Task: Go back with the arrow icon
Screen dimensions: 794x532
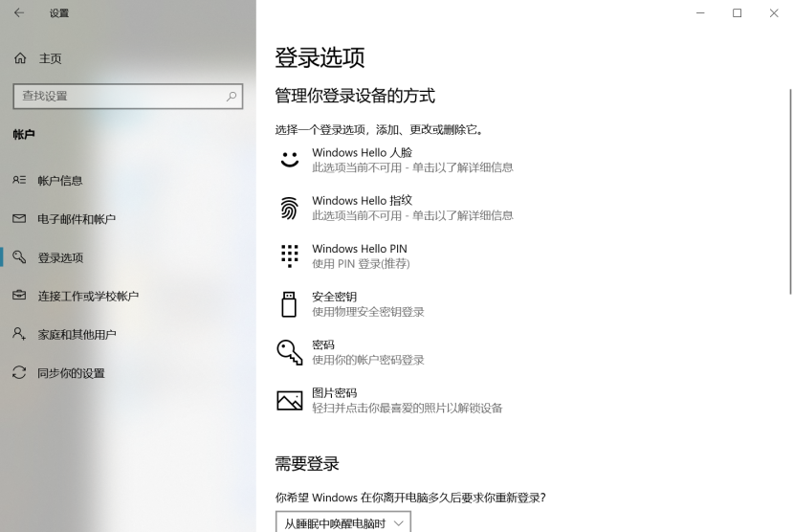Action: click(19, 12)
